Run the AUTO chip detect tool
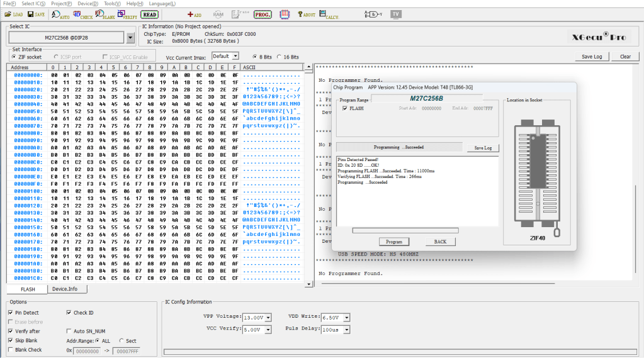Viewport: 644px width, 358px height. pyautogui.click(x=60, y=14)
